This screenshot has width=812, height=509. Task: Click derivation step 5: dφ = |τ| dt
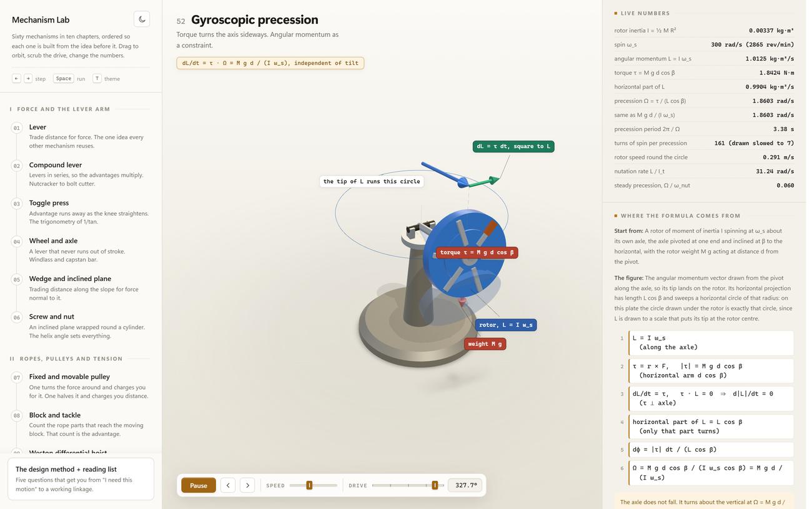[x=711, y=450]
